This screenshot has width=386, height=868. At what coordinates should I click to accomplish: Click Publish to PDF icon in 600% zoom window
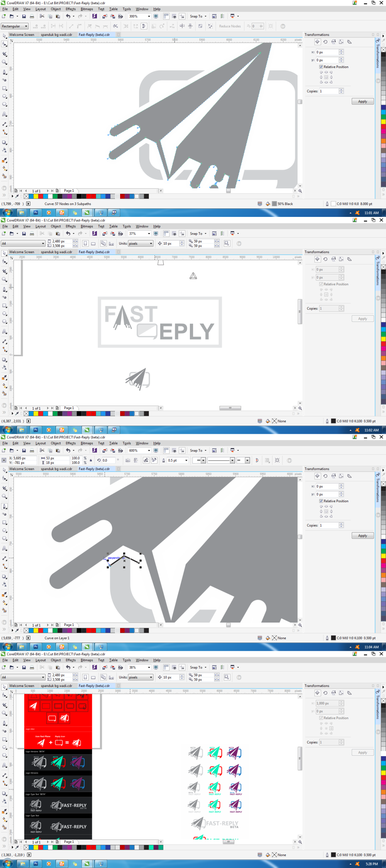tap(120, 450)
